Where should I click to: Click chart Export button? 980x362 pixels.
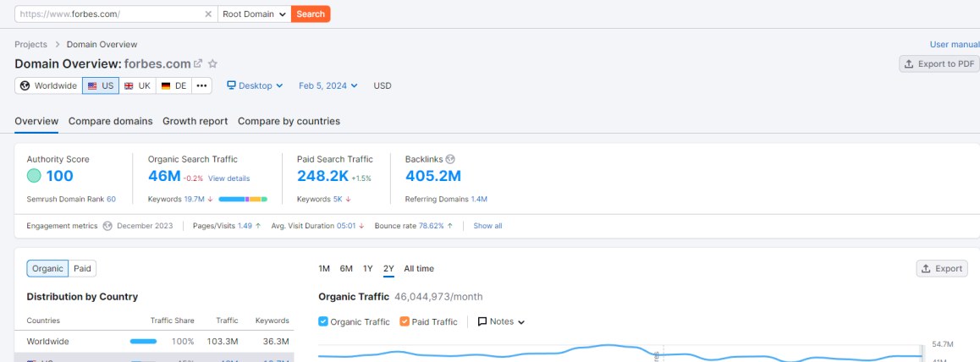click(x=942, y=268)
